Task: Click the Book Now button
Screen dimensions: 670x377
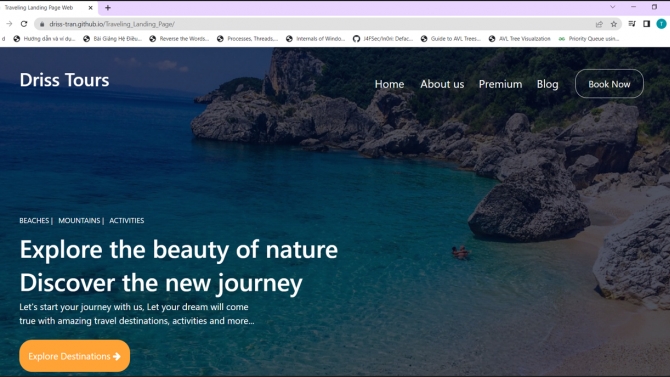Action: (609, 84)
